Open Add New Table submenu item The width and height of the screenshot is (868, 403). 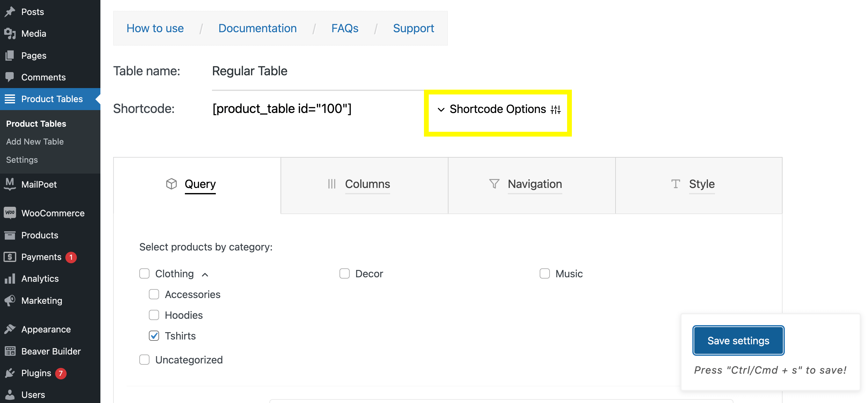(x=35, y=142)
